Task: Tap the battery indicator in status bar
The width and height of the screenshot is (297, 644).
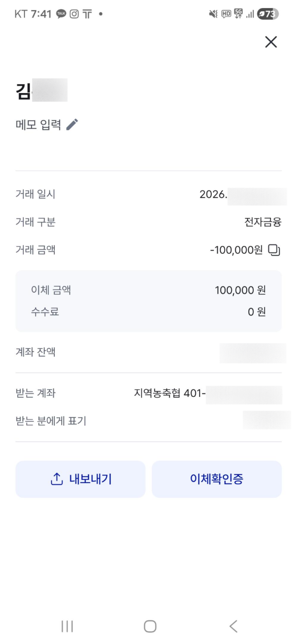Action: click(268, 14)
